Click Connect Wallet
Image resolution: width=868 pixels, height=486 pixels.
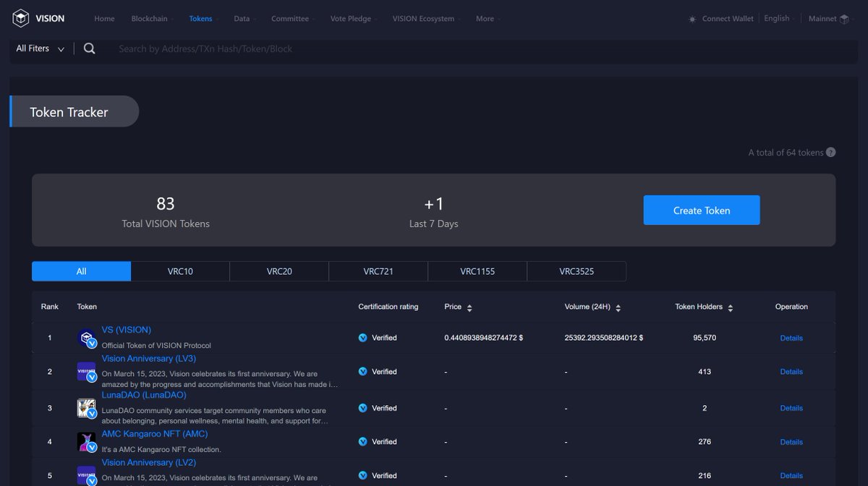point(728,19)
